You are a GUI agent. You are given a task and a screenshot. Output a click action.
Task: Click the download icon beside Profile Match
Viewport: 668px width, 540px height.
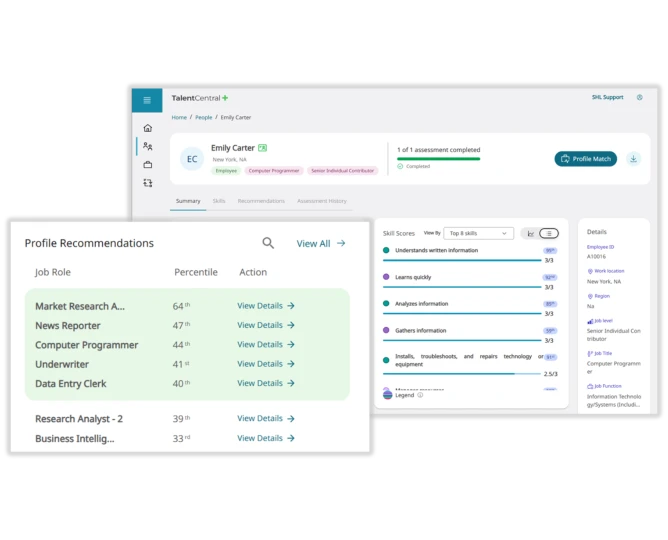click(x=633, y=159)
